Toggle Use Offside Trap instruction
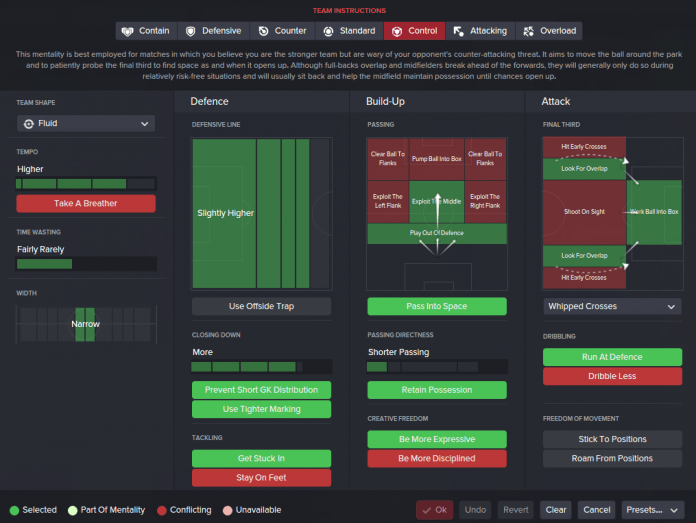This screenshot has width=696, height=523. (x=261, y=306)
